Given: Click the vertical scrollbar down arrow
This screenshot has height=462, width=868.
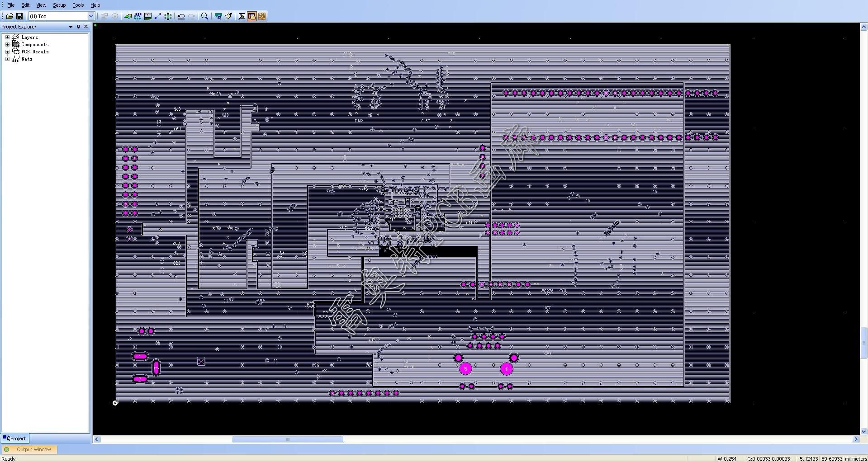Looking at the screenshot, I should coord(864,431).
